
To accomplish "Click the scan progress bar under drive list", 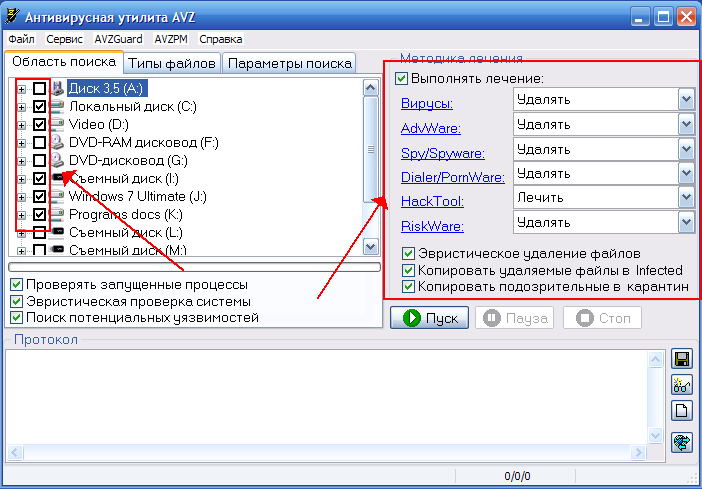I will tap(194, 267).
